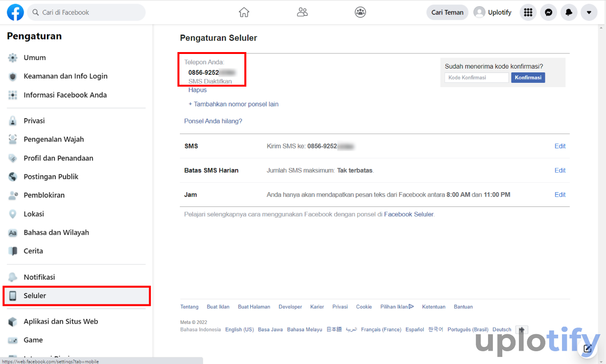Open the Groups icon in top bar

pos(360,12)
